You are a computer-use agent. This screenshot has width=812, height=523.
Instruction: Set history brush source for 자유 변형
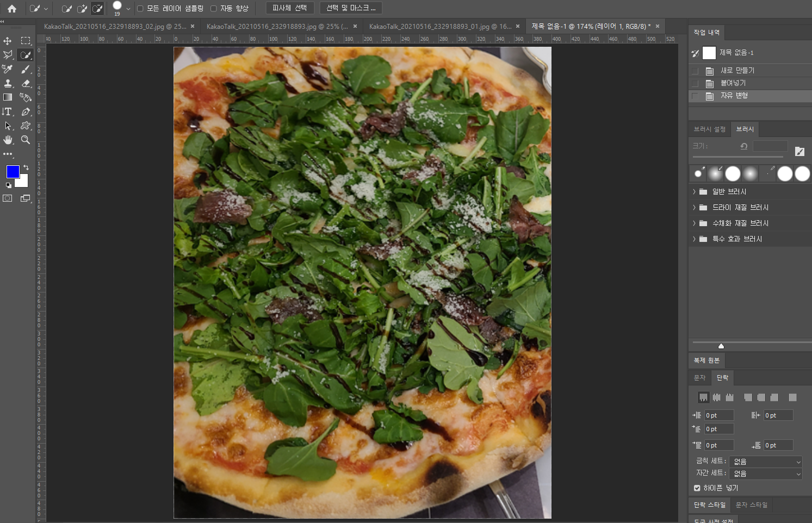(695, 96)
